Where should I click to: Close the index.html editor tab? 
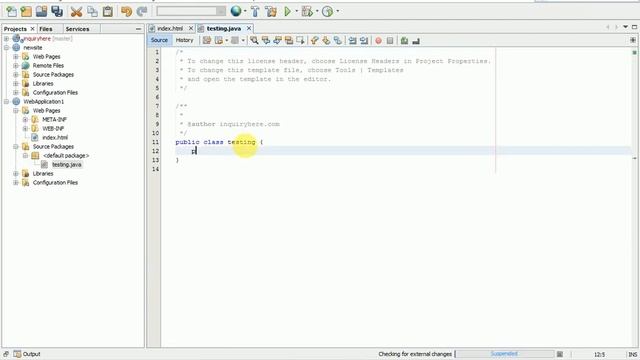(191, 29)
